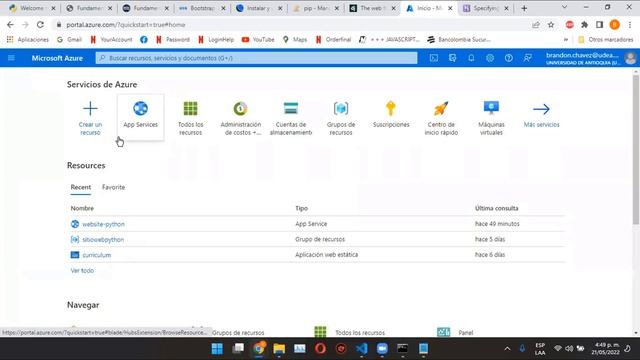640x360 pixels.
Task: Open the curriculum static web app
Action: point(96,255)
